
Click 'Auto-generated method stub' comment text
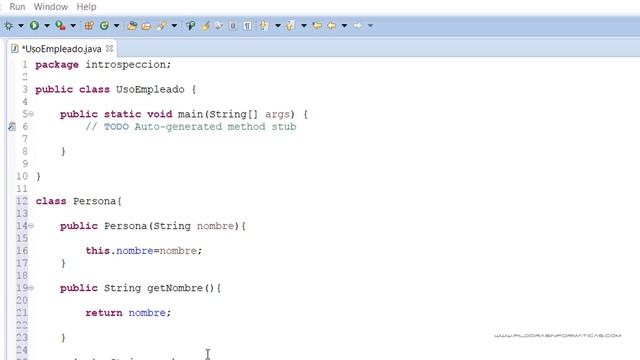click(216, 127)
